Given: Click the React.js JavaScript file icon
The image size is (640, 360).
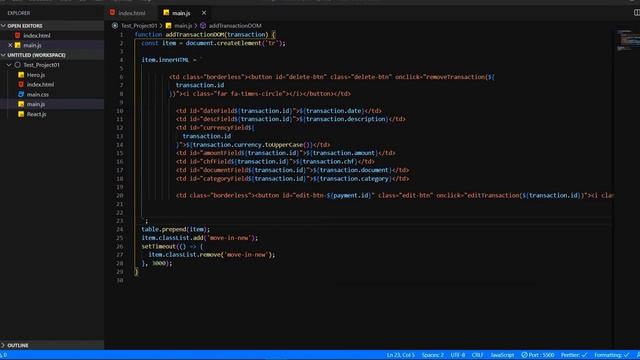Looking at the screenshot, I should [21, 114].
